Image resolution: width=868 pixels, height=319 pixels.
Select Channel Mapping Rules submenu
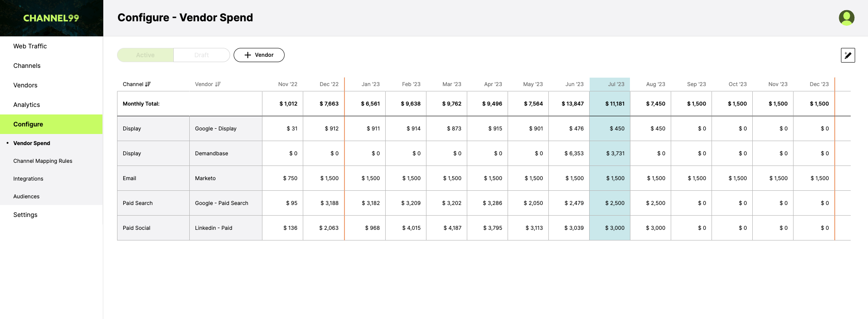point(43,161)
